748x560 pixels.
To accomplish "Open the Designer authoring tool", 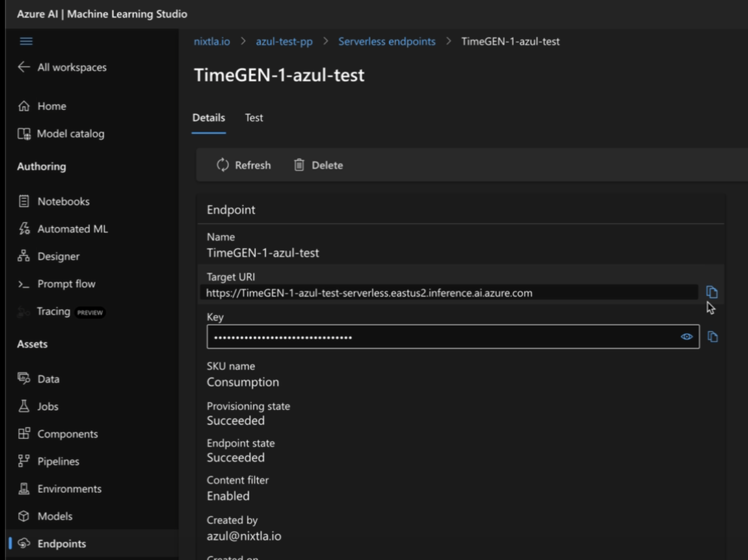I will [x=58, y=256].
